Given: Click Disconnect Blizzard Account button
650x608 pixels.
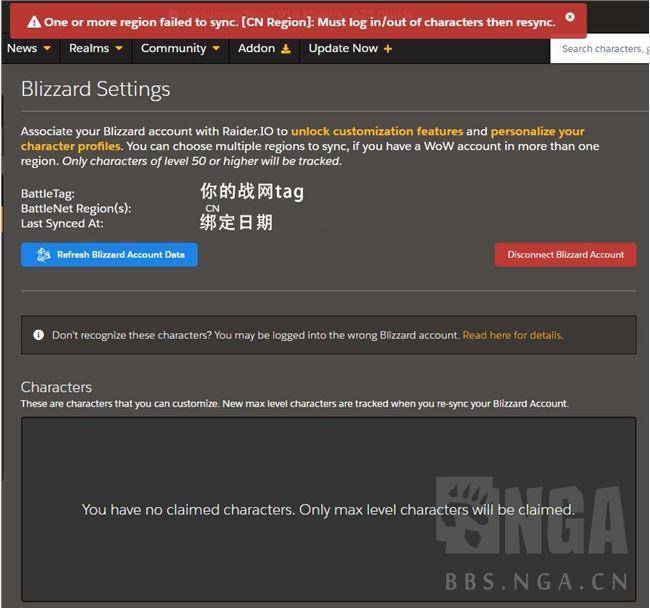Looking at the screenshot, I should click(565, 254).
